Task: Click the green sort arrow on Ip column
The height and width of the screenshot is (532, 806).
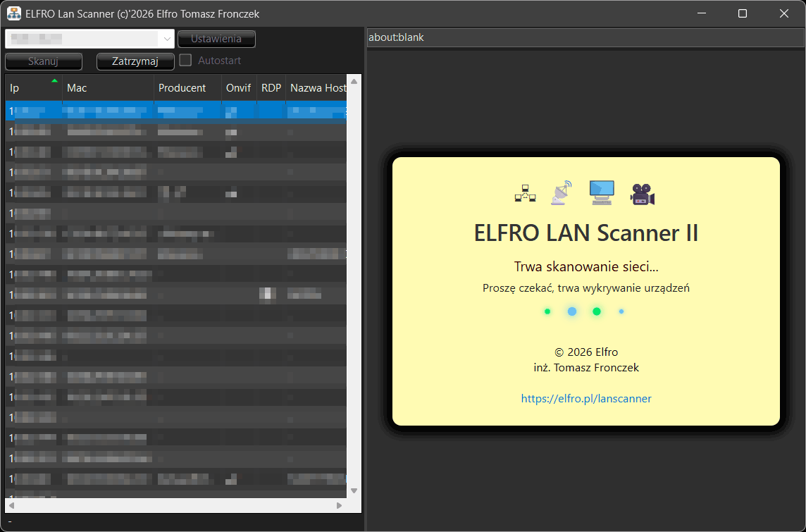Action: pos(54,80)
